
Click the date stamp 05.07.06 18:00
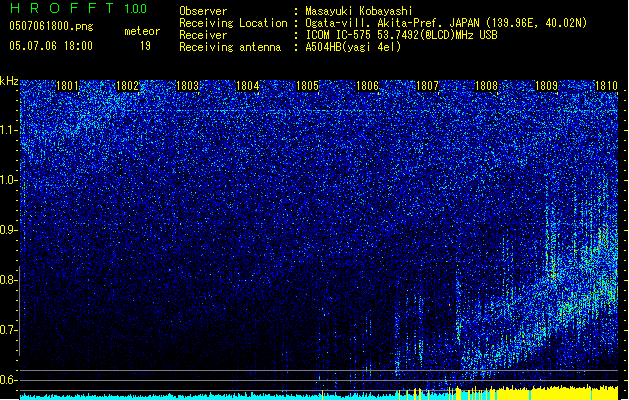[51, 46]
